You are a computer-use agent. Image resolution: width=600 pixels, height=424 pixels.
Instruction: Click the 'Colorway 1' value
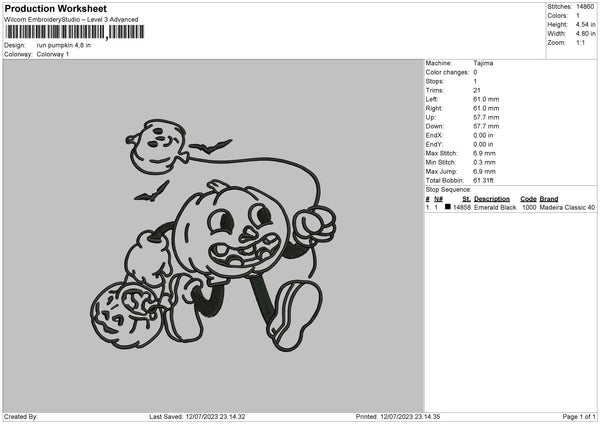[x=53, y=54]
